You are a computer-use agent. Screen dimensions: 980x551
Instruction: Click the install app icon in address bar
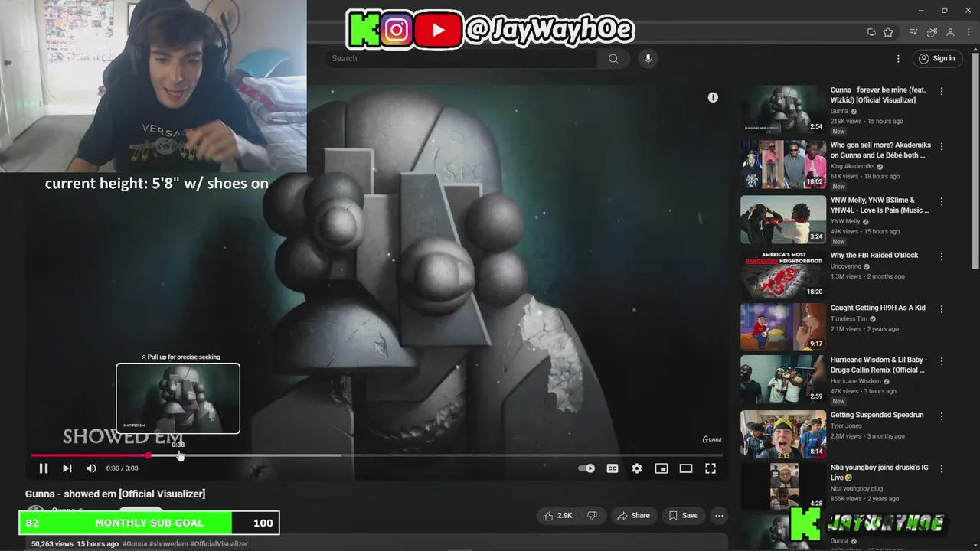point(871,32)
